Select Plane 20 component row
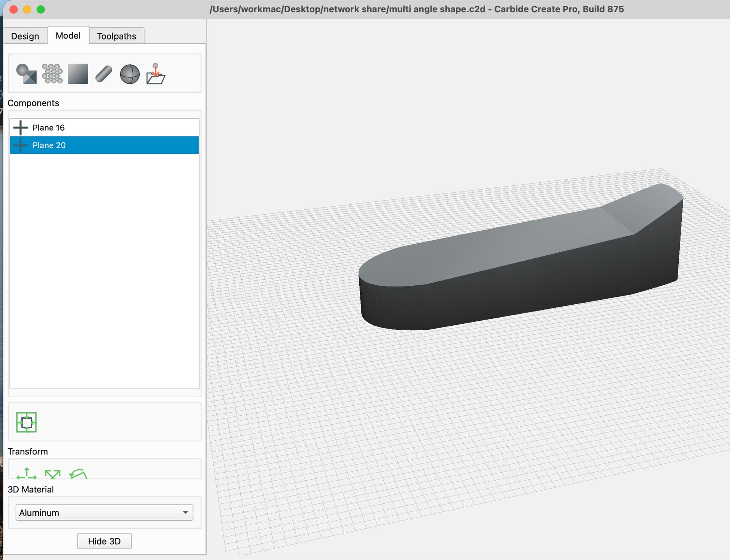The width and height of the screenshot is (730, 560). pyautogui.click(x=104, y=145)
